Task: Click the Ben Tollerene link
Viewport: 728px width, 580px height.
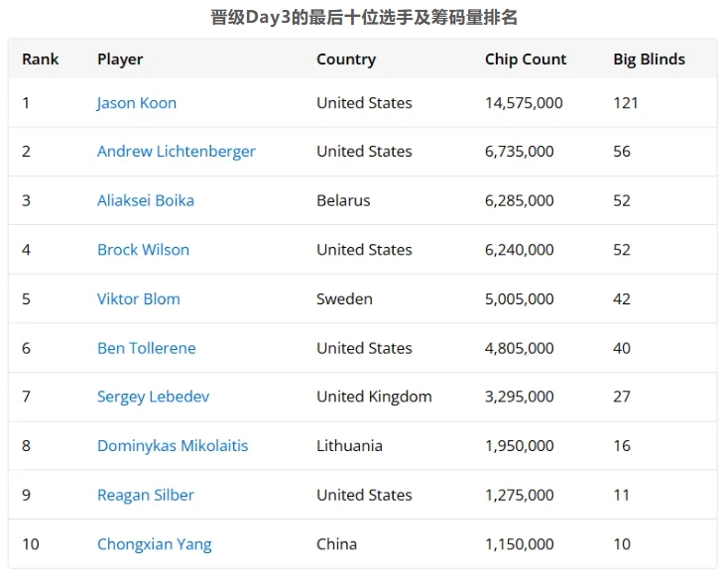Action: pos(147,348)
